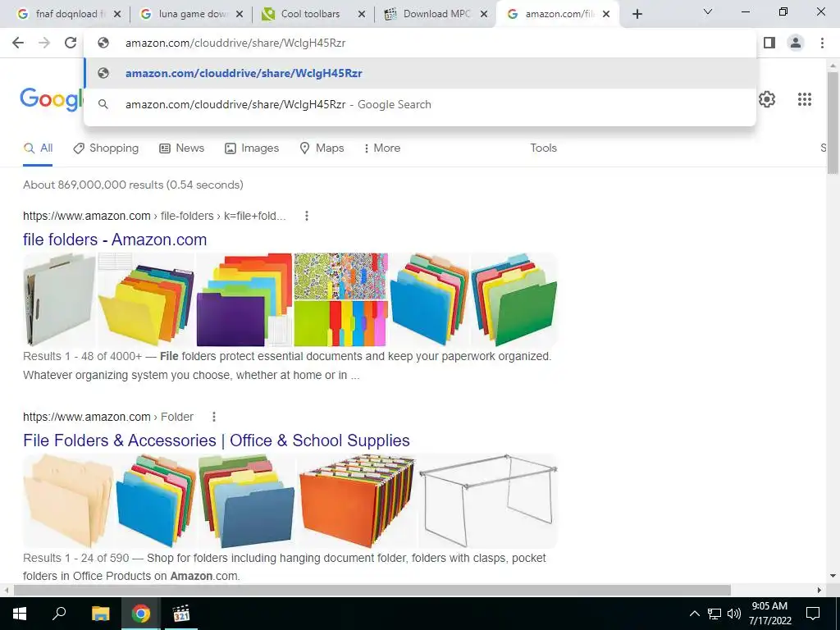Open options for second amazon.com › Folder result
The height and width of the screenshot is (630, 840).
tap(214, 417)
